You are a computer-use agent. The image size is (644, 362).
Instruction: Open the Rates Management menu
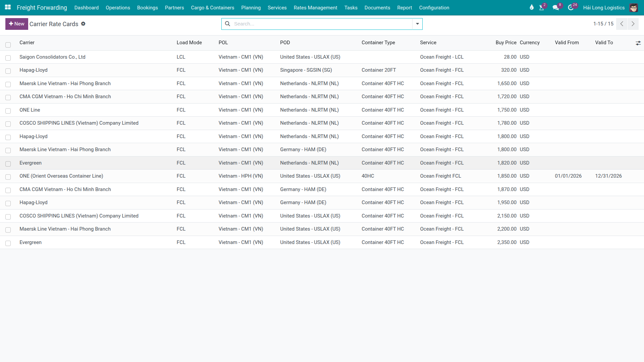click(315, 7)
